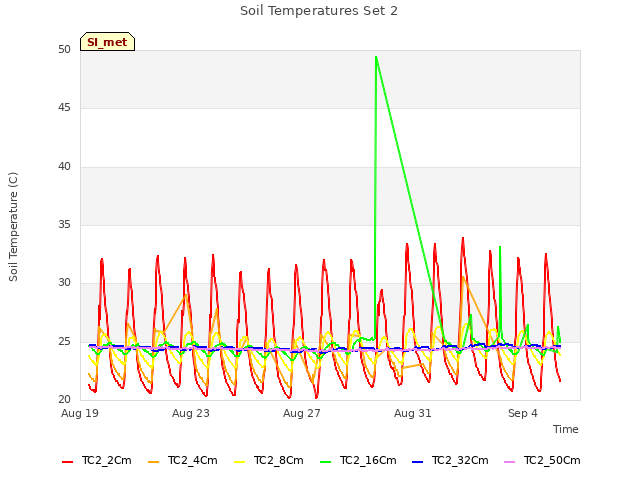Click the Aug 31 x-axis label

pos(413,413)
